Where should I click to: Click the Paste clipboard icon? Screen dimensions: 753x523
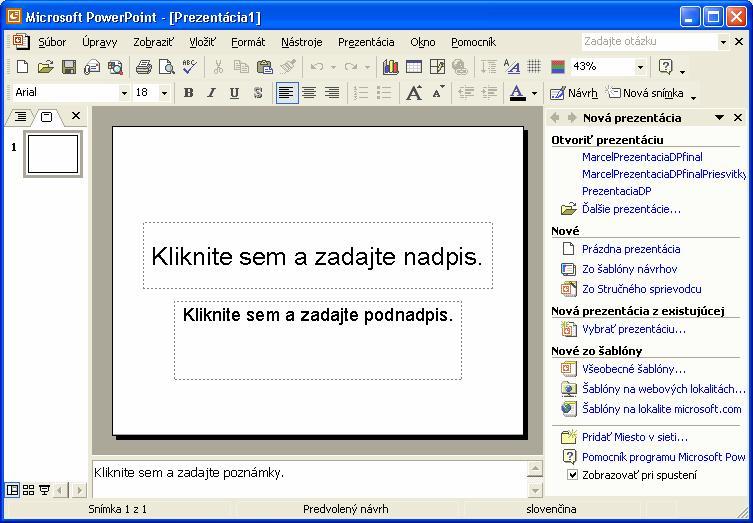point(264,67)
